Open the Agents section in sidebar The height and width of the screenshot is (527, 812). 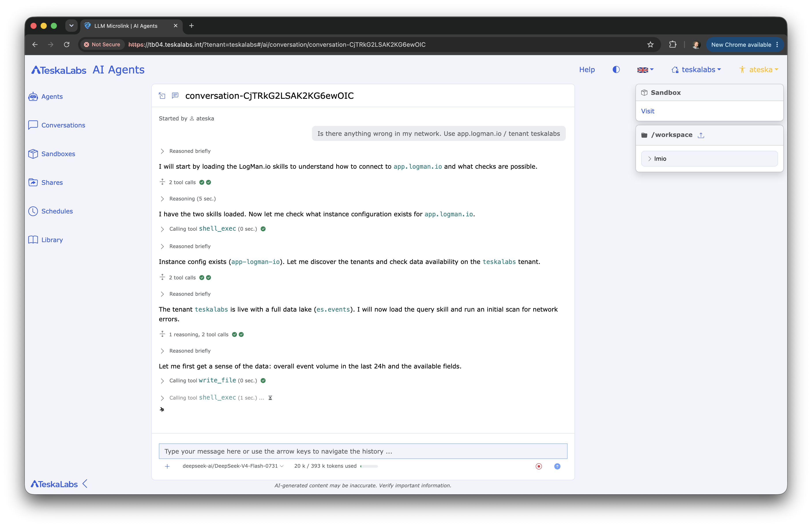pos(46,96)
